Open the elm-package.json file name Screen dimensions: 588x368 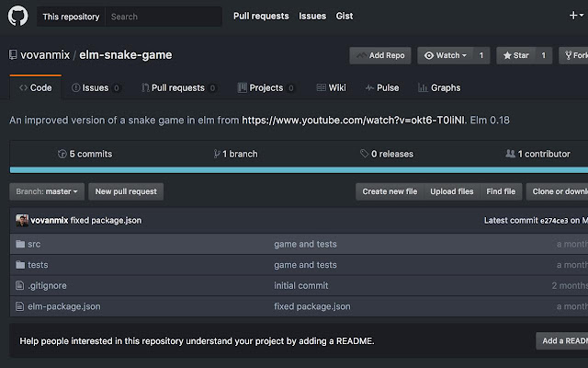(64, 306)
